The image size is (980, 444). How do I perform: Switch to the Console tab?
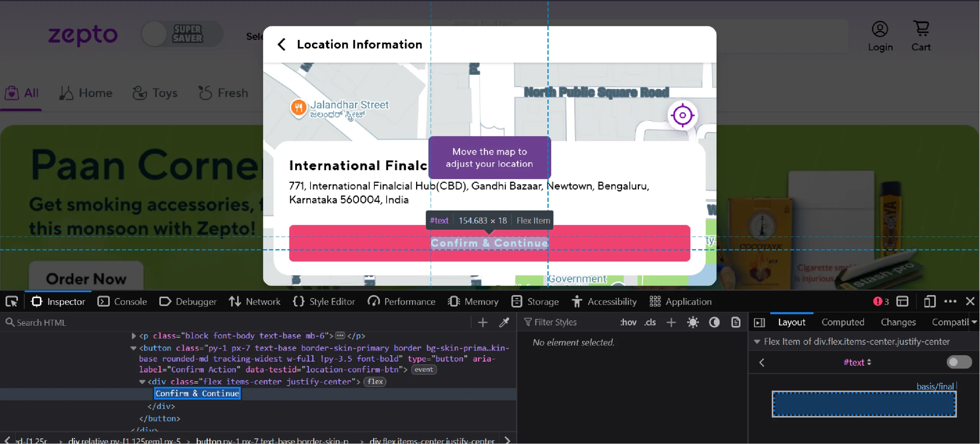coord(122,302)
